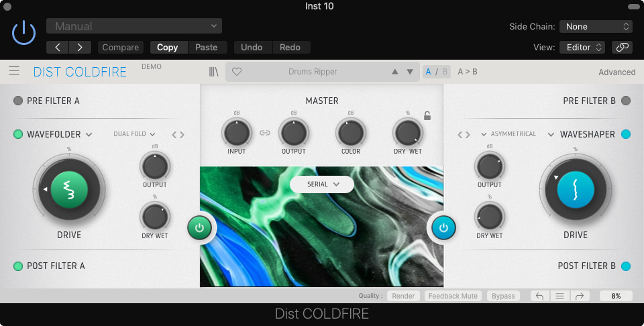Open the Waveshaper type dropdown

coord(581,134)
